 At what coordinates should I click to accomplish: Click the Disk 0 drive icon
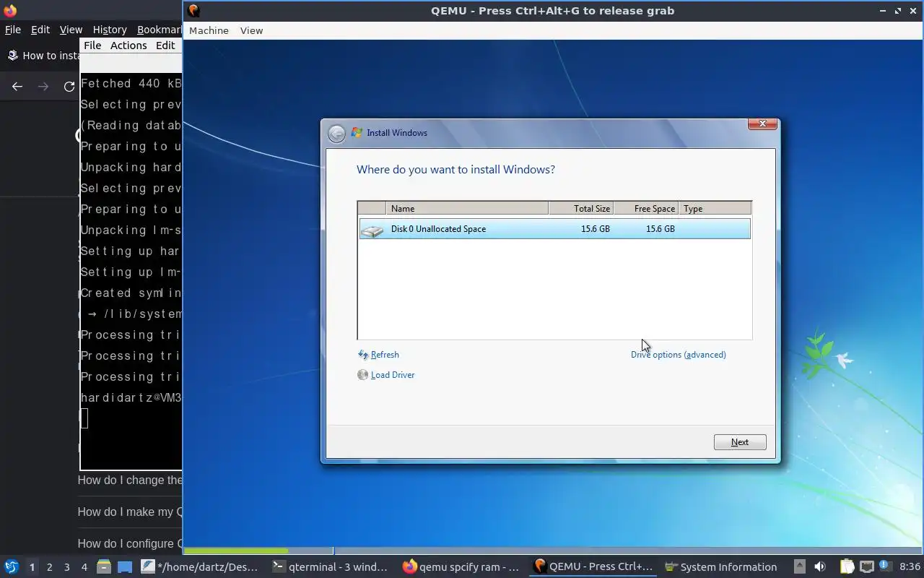(x=372, y=230)
